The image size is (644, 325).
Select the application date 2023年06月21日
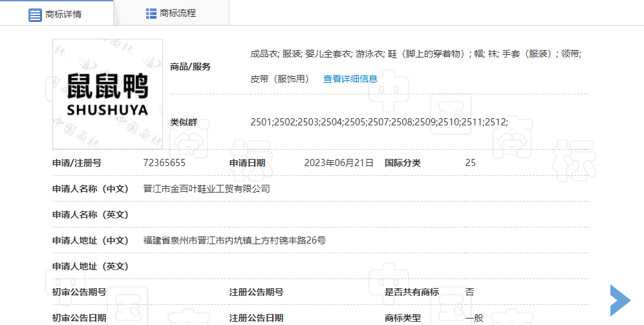[x=339, y=163]
